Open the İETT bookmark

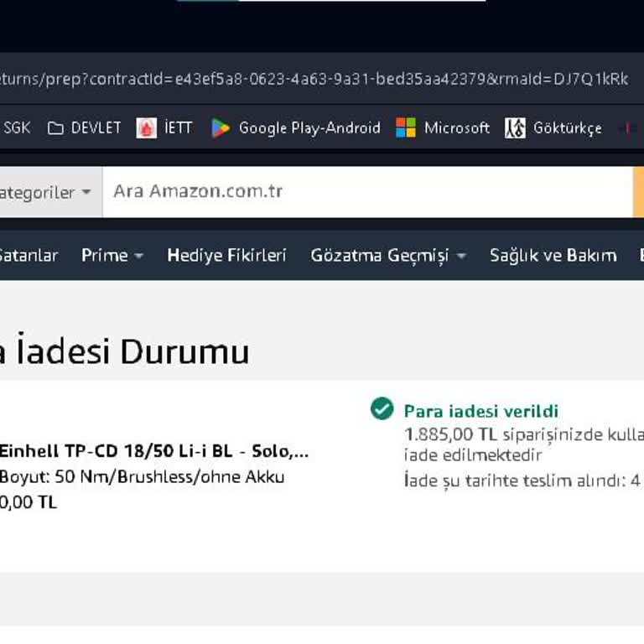coord(164,128)
